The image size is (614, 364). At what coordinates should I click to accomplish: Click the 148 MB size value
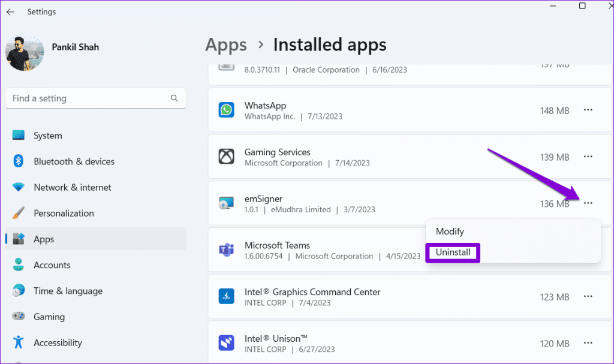(555, 110)
